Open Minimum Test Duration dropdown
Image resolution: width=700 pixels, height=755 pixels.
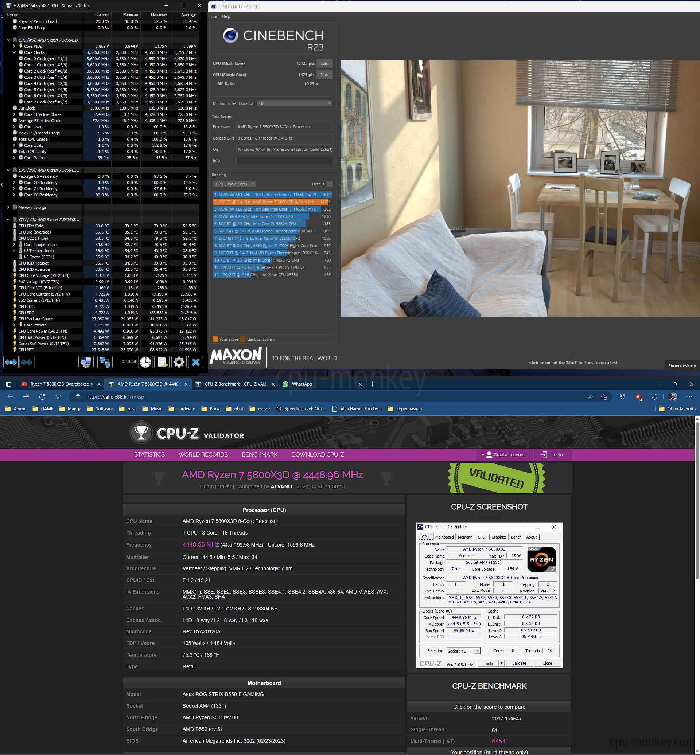click(295, 103)
